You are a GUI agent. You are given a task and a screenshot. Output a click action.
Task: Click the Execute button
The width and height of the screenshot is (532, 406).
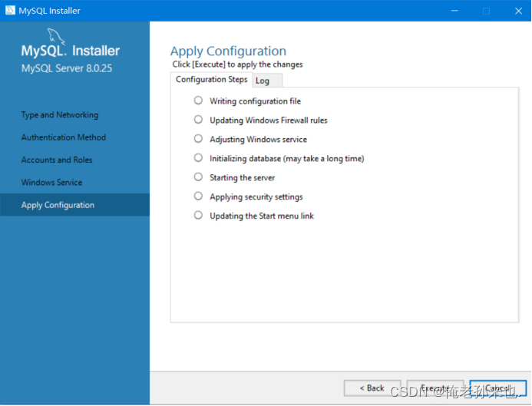435,388
